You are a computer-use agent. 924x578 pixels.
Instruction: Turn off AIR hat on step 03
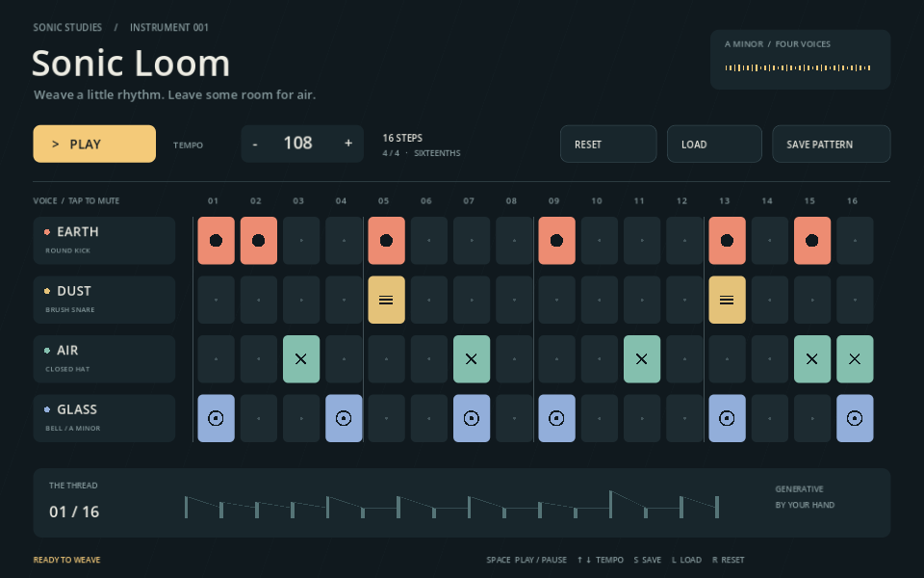(301, 359)
